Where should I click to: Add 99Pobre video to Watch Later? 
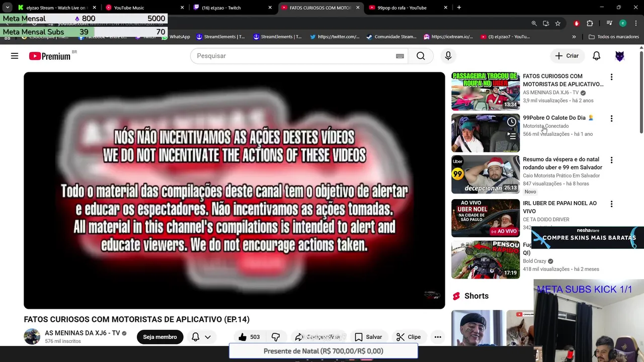pos(512,122)
